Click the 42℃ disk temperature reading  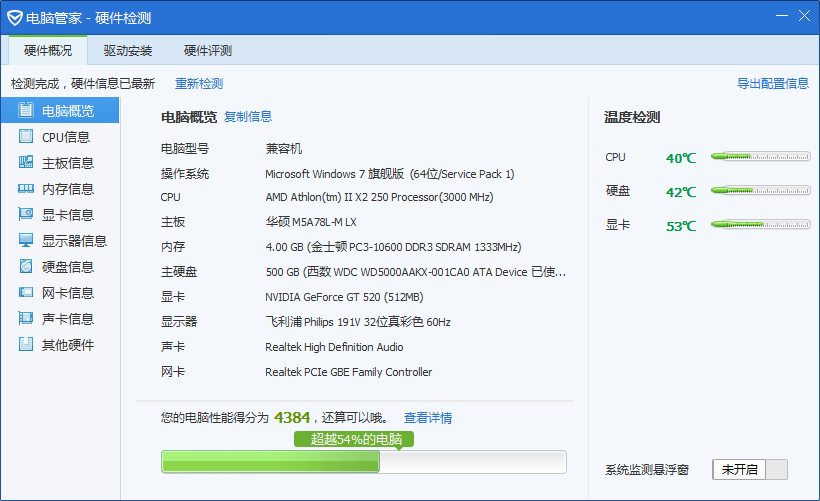coord(681,192)
